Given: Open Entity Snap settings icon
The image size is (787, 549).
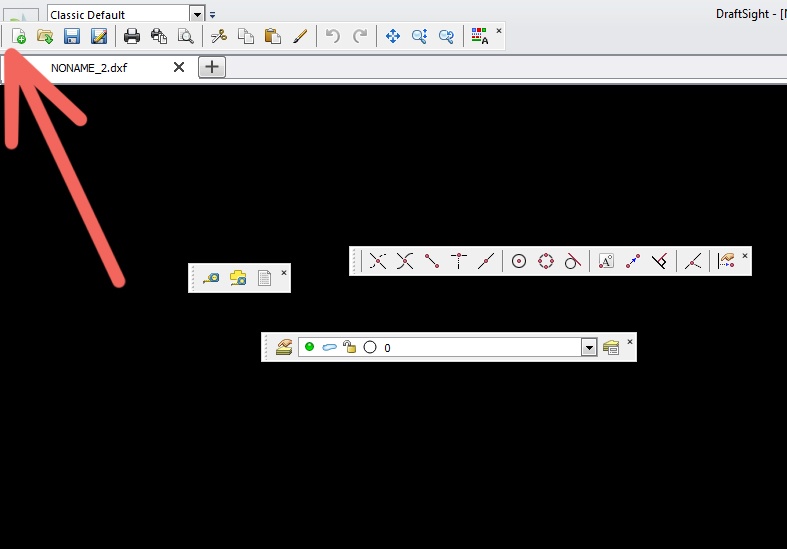Looking at the screenshot, I should [726, 261].
